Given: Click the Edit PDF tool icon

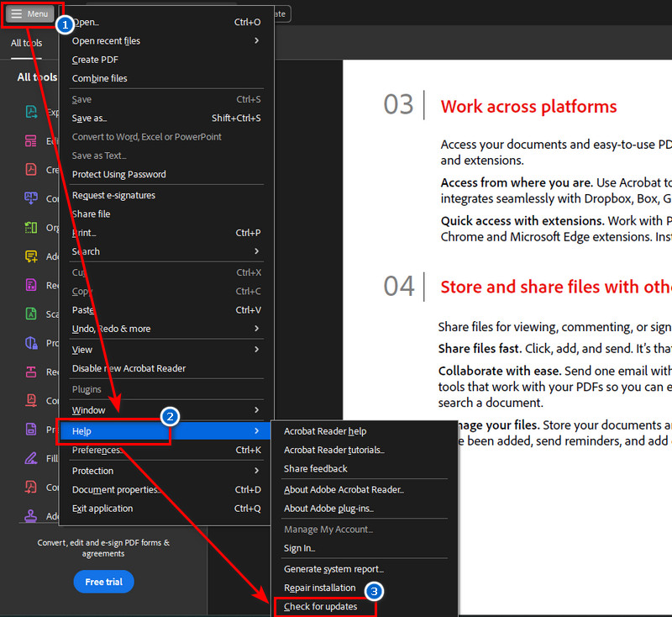Looking at the screenshot, I should tap(31, 140).
